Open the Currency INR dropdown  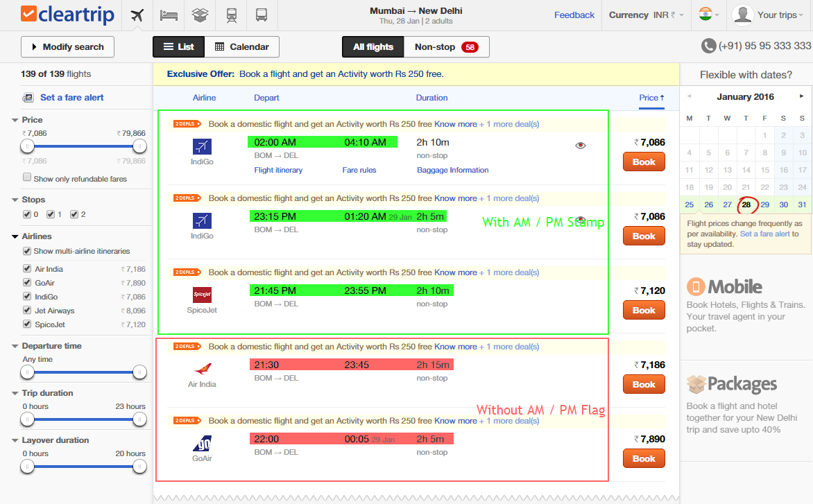[x=646, y=15]
